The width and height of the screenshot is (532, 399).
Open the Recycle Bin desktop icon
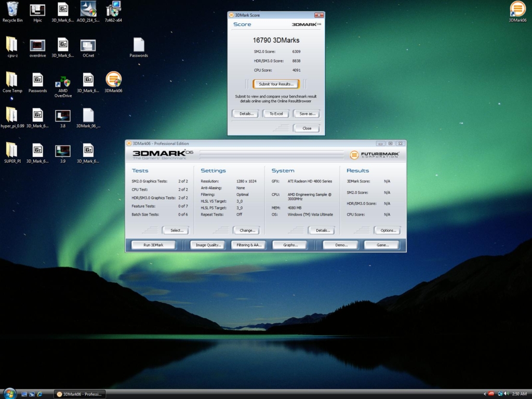pyautogui.click(x=12, y=12)
